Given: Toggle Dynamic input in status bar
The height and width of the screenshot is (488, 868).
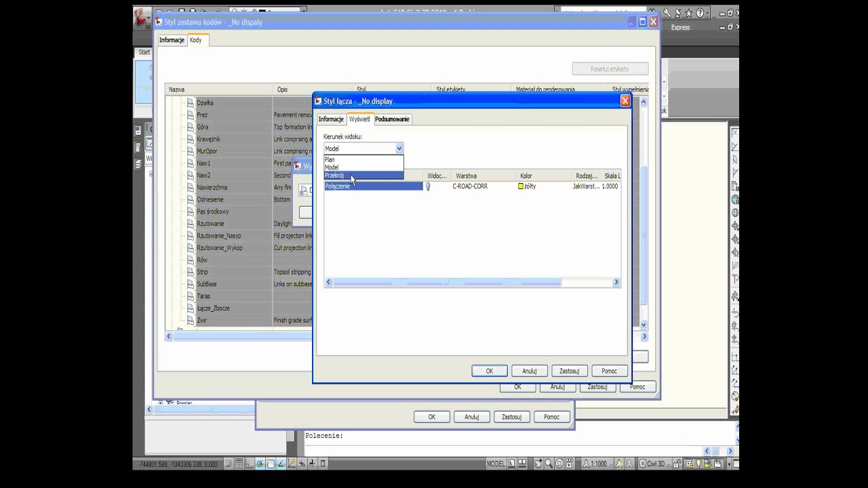Looking at the screenshot, I should pyautogui.click(x=302, y=464).
